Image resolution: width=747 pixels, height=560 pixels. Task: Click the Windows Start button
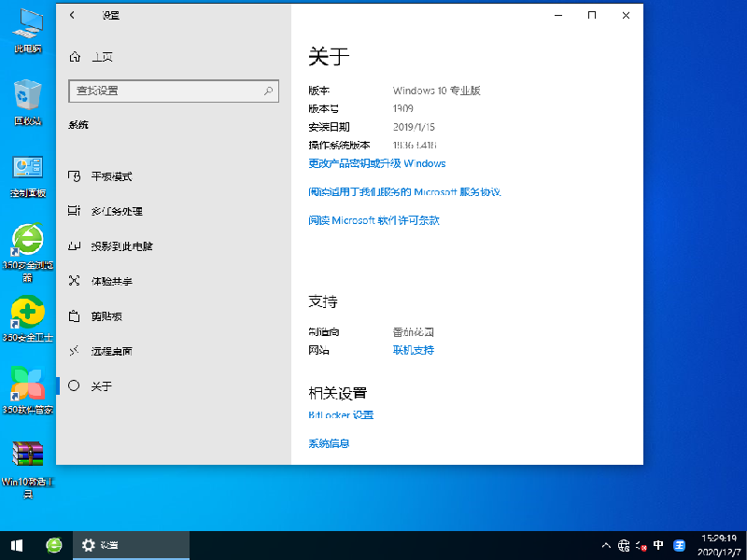click(17, 545)
